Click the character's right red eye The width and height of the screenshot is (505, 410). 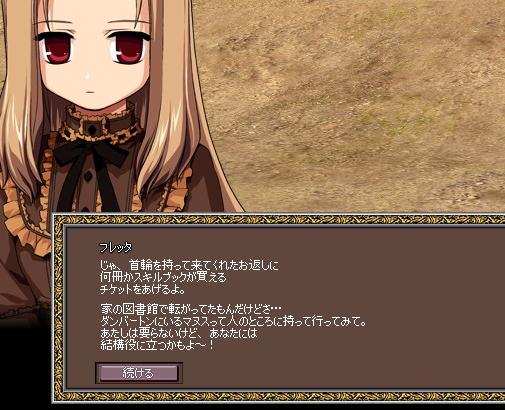[128, 49]
